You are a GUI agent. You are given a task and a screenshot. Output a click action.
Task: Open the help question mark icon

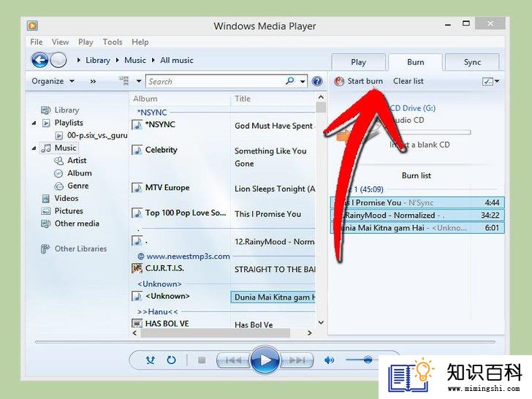coord(317,81)
